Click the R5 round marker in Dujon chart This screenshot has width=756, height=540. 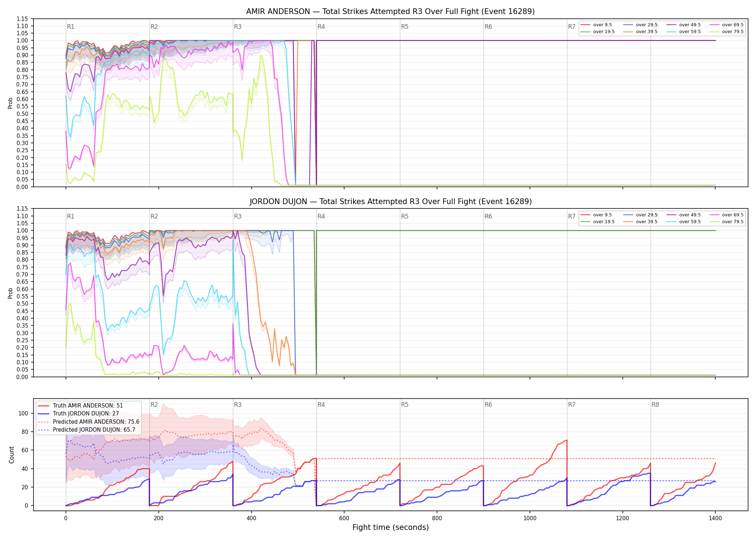[x=405, y=216]
